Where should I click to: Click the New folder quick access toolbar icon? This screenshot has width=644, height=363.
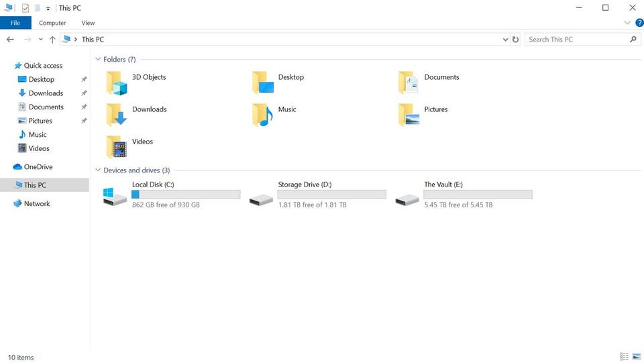tap(37, 8)
